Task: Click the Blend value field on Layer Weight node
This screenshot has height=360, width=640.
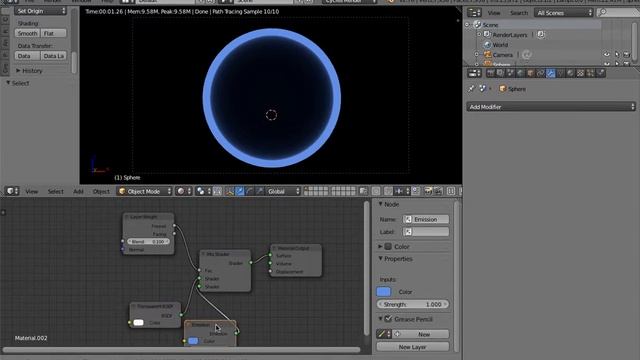Action: click(x=148, y=241)
